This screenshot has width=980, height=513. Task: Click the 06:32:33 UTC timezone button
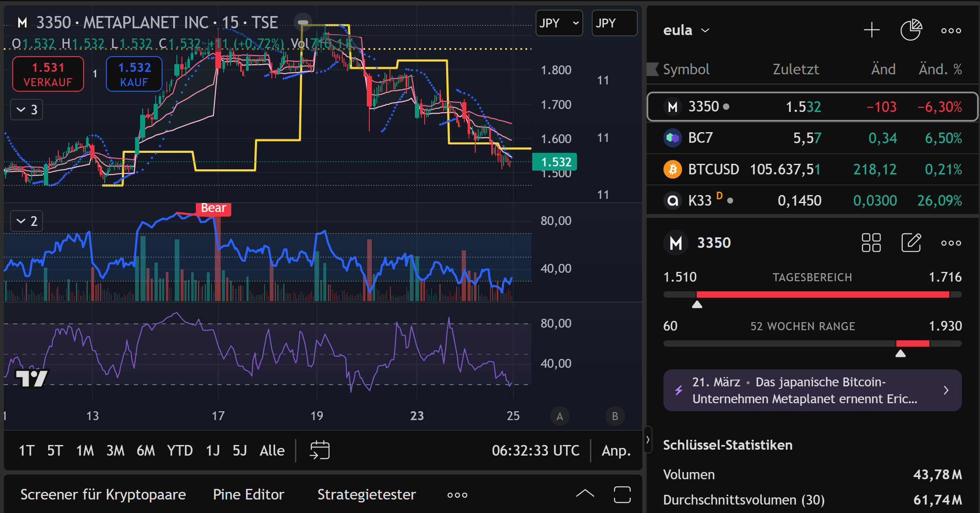[x=536, y=451]
